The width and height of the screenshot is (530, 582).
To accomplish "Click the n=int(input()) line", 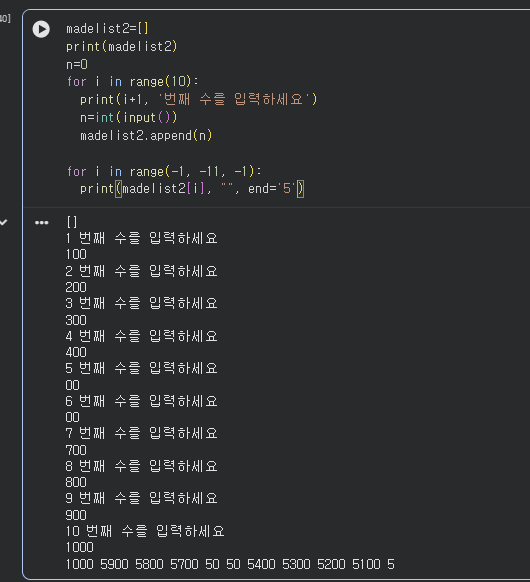I will click(129, 118).
